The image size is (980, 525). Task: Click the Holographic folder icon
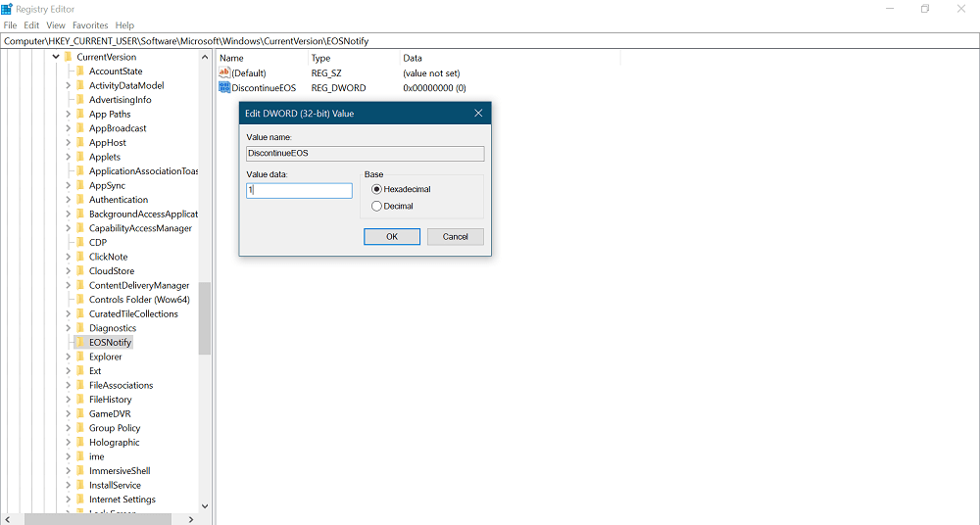coord(80,443)
